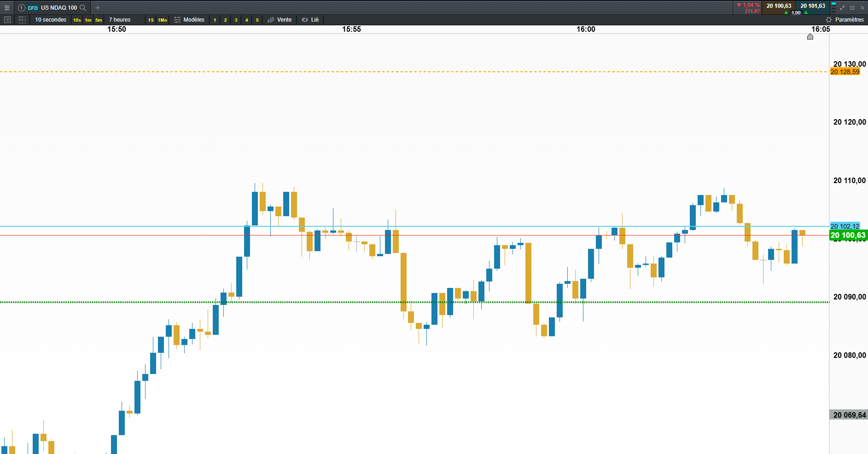Open the 10 secondes timeframe dropdown
This screenshot has height=454, width=868.
pos(51,20)
